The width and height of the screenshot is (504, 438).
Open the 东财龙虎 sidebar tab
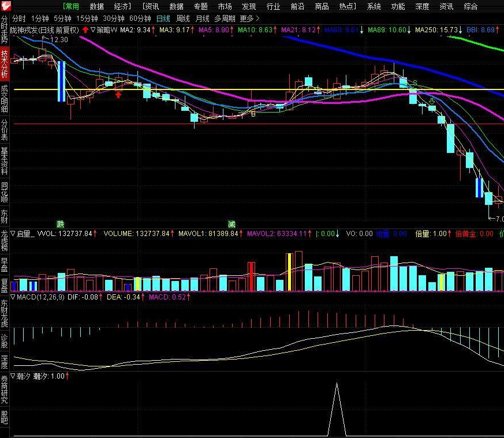point(5,313)
